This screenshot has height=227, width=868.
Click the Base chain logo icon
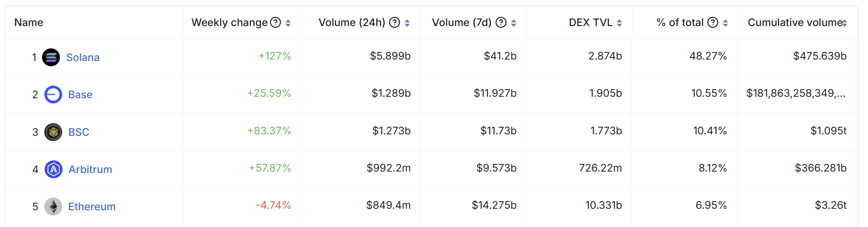pyautogui.click(x=53, y=95)
